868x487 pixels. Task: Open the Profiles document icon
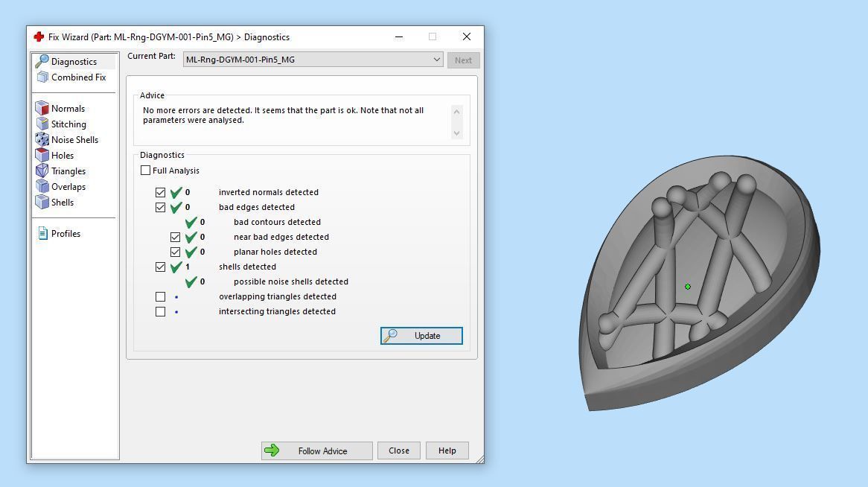tap(42, 233)
